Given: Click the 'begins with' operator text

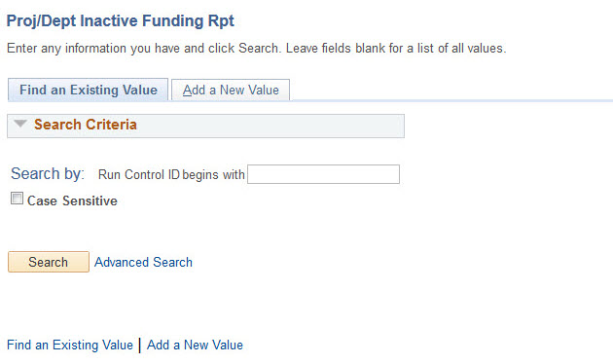Looking at the screenshot, I should pyautogui.click(x=213, y=174).
